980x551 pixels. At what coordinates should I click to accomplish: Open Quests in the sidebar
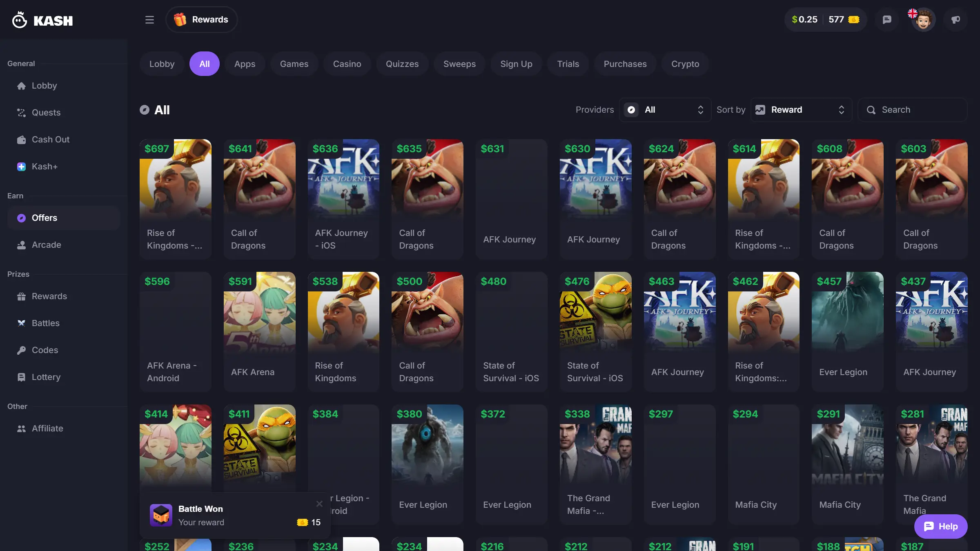tap(64, 113)
